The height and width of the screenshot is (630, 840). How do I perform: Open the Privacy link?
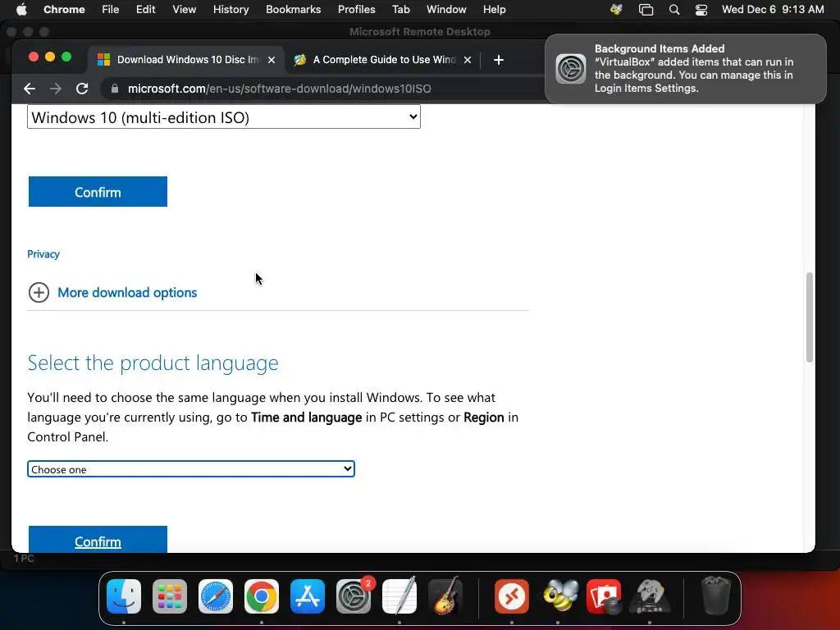pyautogui.click(x=43, y=254)
